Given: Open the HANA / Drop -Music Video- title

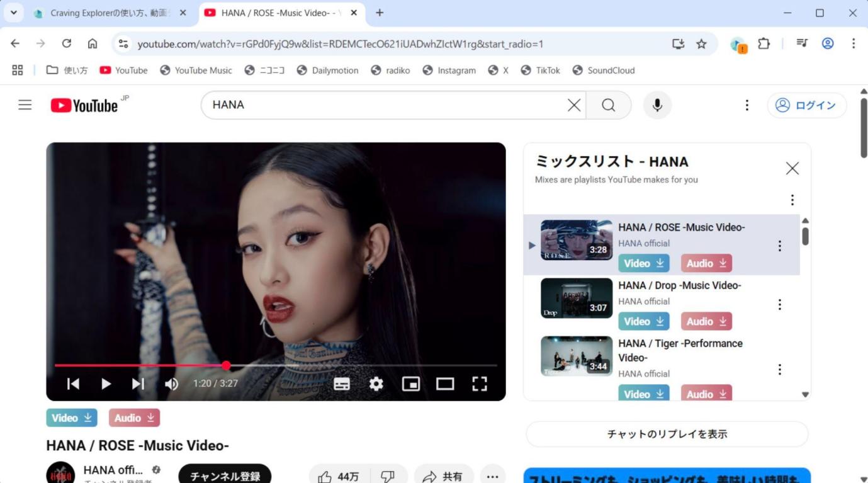Looking at the screenshot, I should [680, 285].
